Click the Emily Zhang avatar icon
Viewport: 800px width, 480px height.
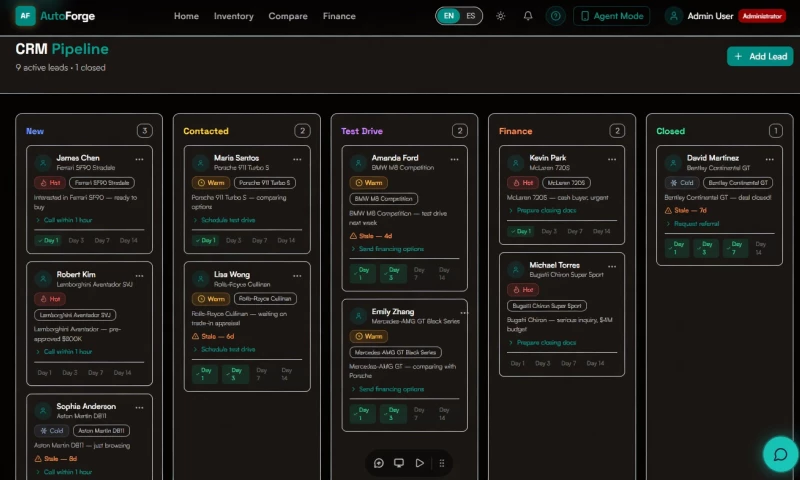pyautogui.click(x=358, y=316)
